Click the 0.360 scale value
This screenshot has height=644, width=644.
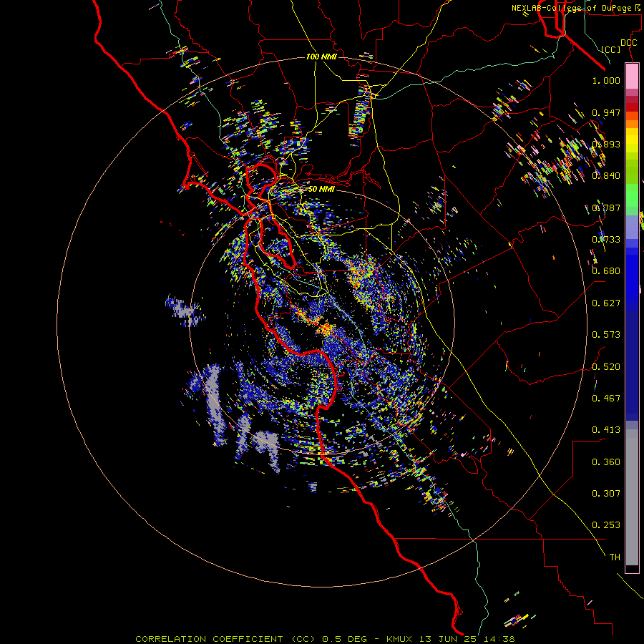coord(606,462)
